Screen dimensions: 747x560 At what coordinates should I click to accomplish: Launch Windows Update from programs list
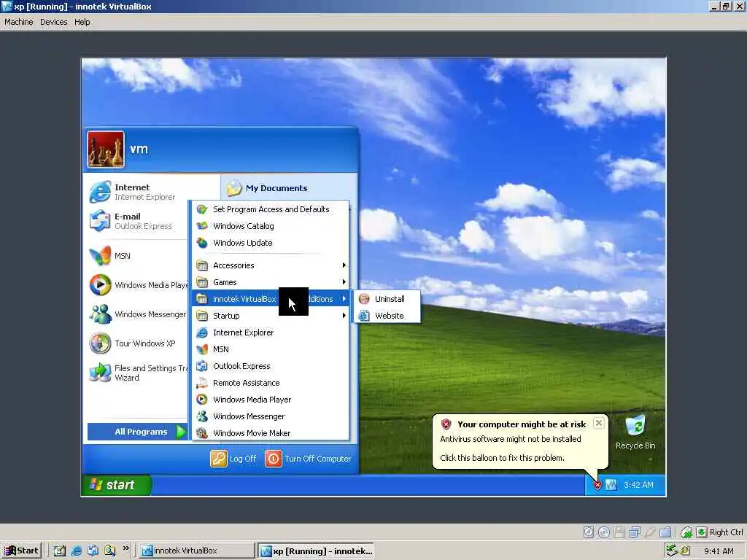270,243
